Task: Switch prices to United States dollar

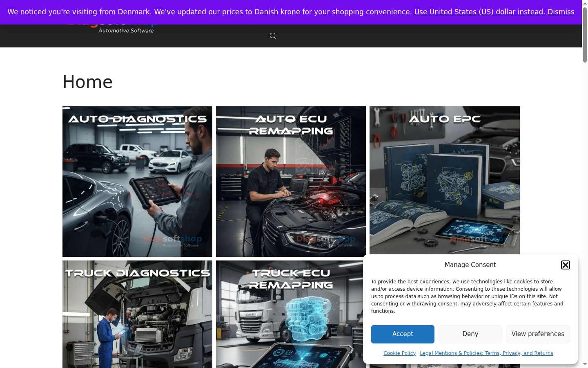Action: coord(480,12)
